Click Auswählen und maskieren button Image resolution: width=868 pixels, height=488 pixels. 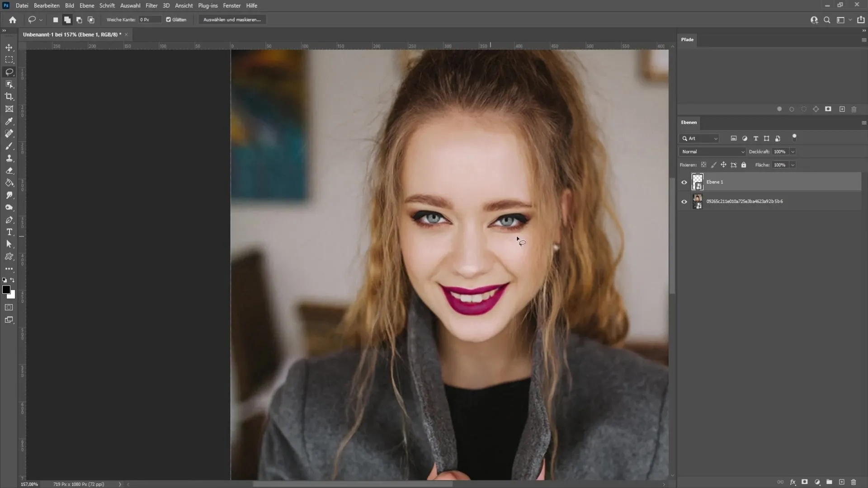(x=232, y=20)
